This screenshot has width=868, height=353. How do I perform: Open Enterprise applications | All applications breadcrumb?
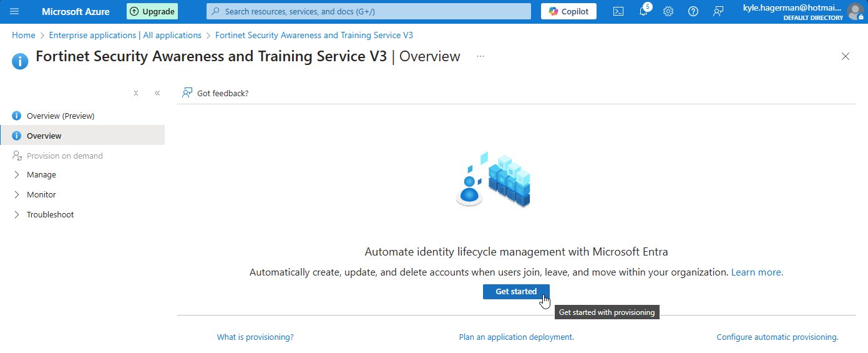(x=125, y=36)
